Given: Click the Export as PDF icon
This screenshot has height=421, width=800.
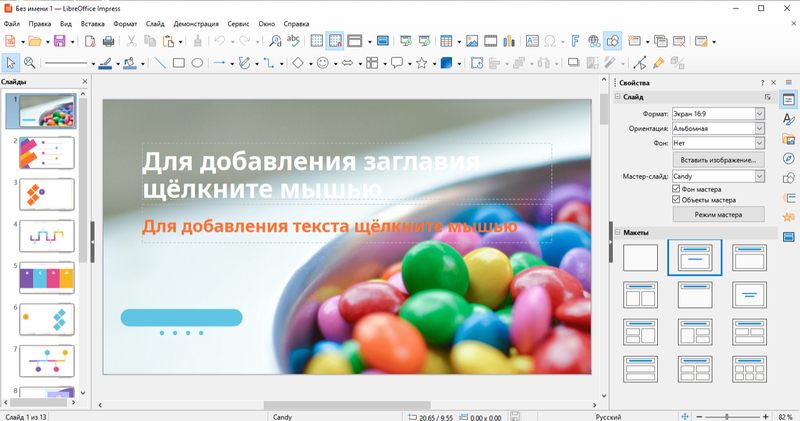Looking at the screenshot, I should point(90,41).
